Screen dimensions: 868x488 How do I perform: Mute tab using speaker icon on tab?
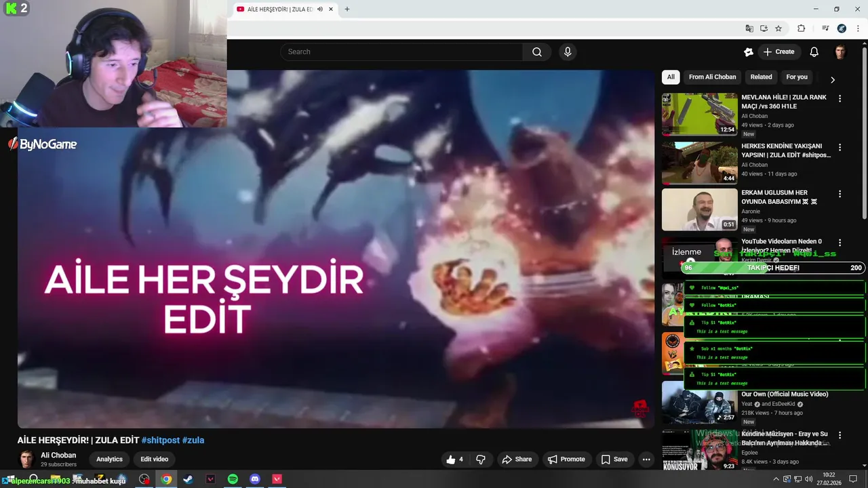click(320, 9)
